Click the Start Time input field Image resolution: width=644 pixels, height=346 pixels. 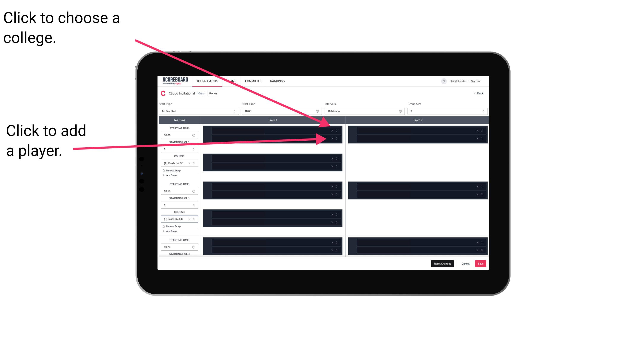281,111
